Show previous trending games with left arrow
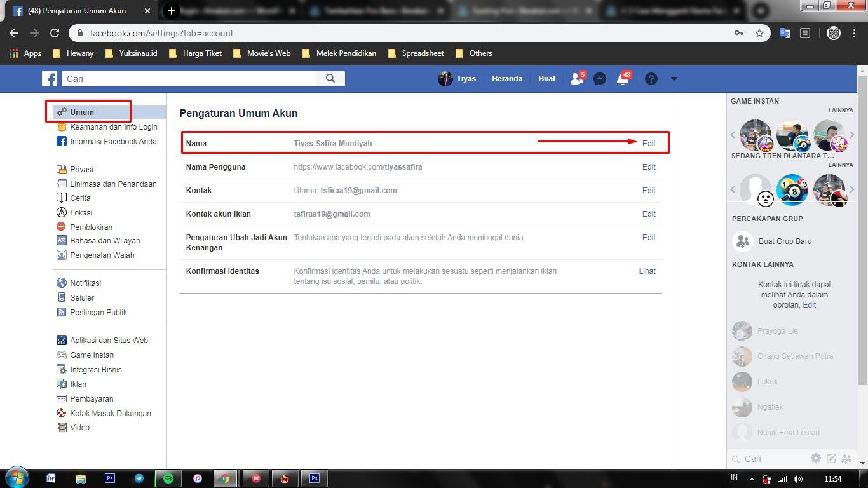Image resolution: width=868 pixels, height=488 pixels. tap(733, 189)
